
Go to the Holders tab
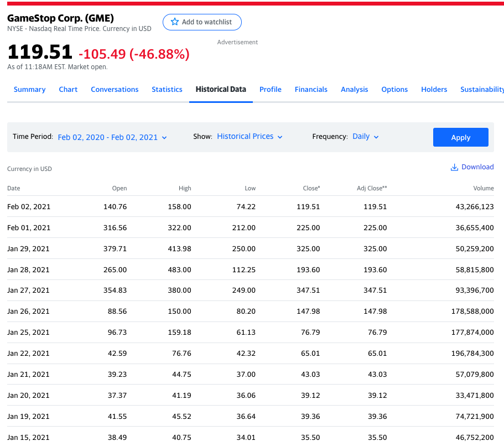click(x=434, y=90)
